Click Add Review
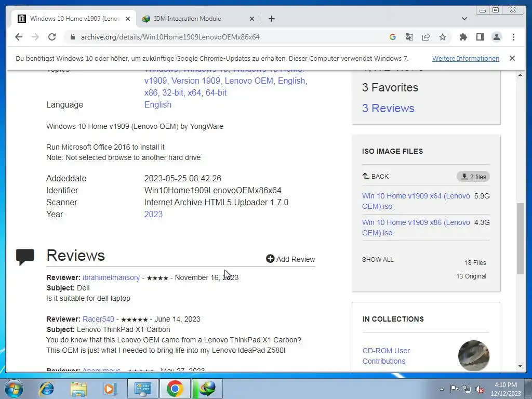532x399 pixels. click(290, 259)
